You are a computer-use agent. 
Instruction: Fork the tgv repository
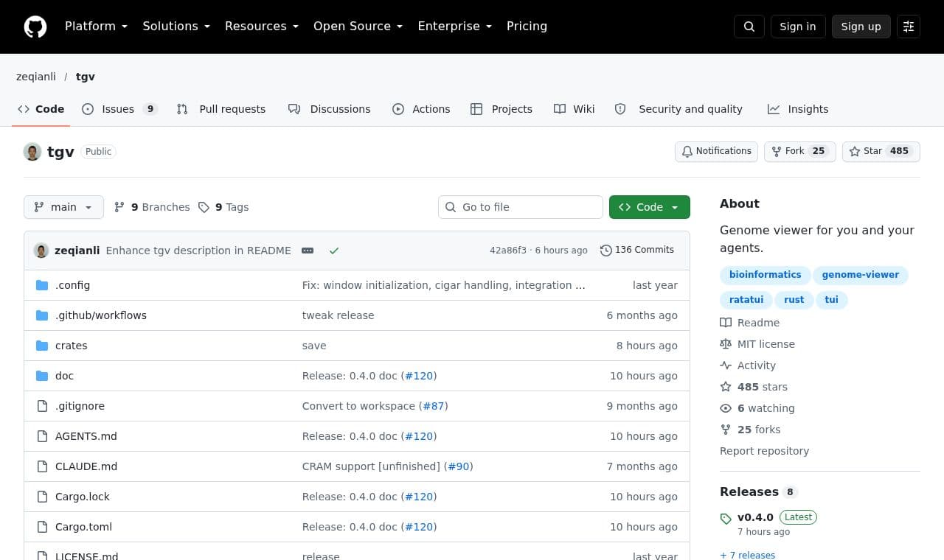coord(800,152)
